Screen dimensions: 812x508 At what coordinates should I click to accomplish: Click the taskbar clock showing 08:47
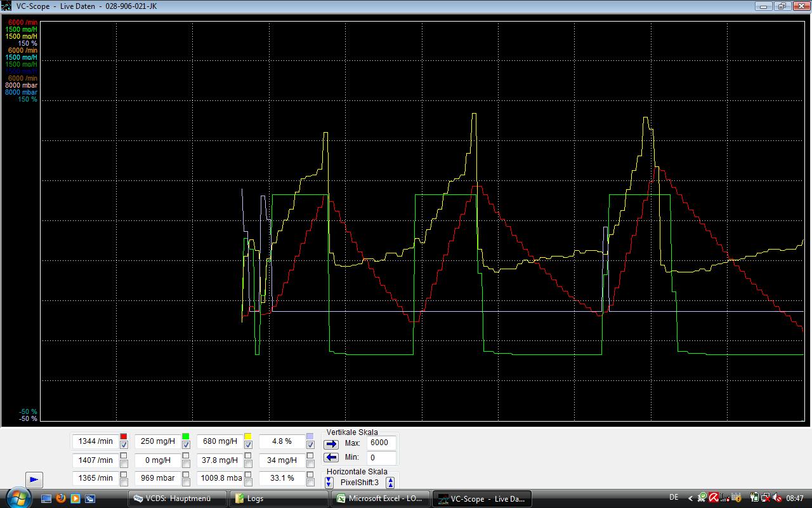[795, 498]
